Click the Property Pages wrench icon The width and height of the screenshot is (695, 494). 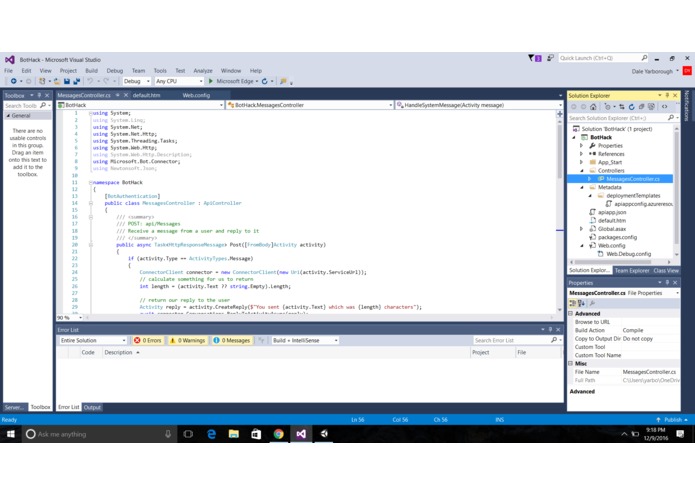[x=592, y=303]
